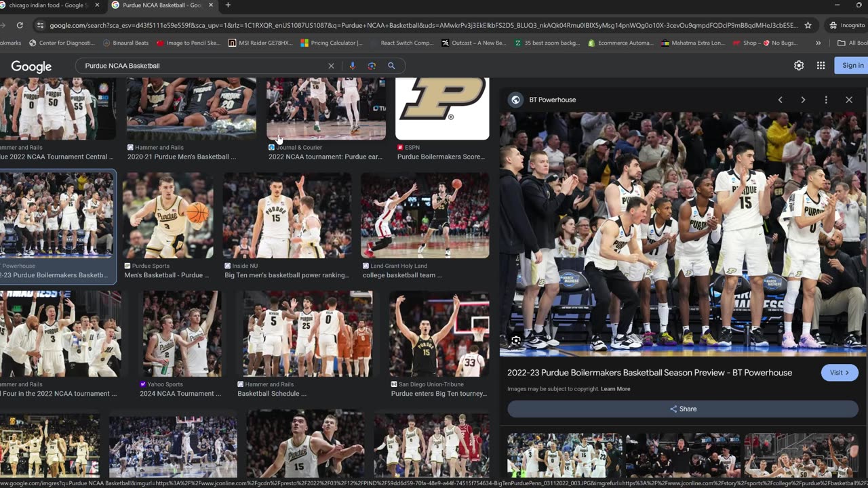
Task: Open first related image below Share
Action: coord(565,455)
